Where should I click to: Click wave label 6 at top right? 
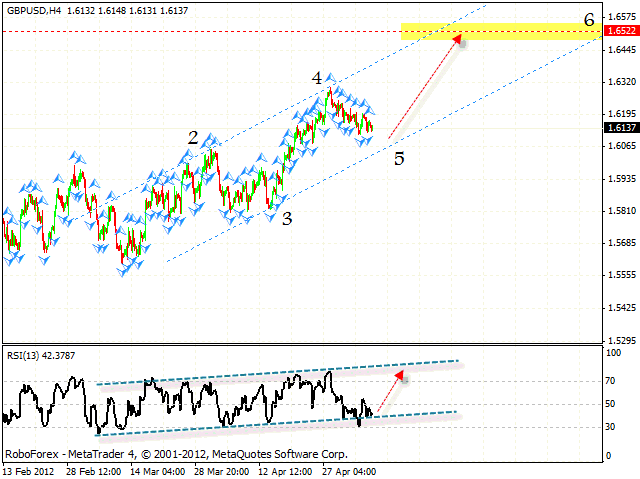(590, 19)
